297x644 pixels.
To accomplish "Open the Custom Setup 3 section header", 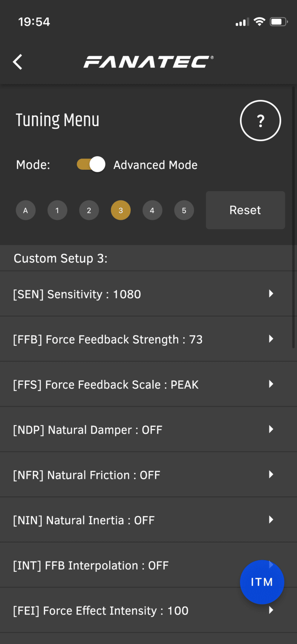I will point(148,258).
